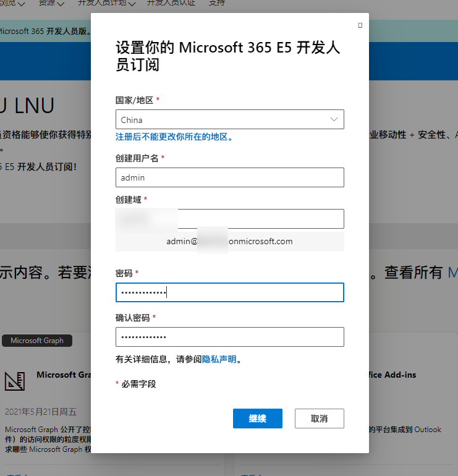Screen dimensions: 458x476
Task: Focus the 密码 password field
Action: pos(230,292)
